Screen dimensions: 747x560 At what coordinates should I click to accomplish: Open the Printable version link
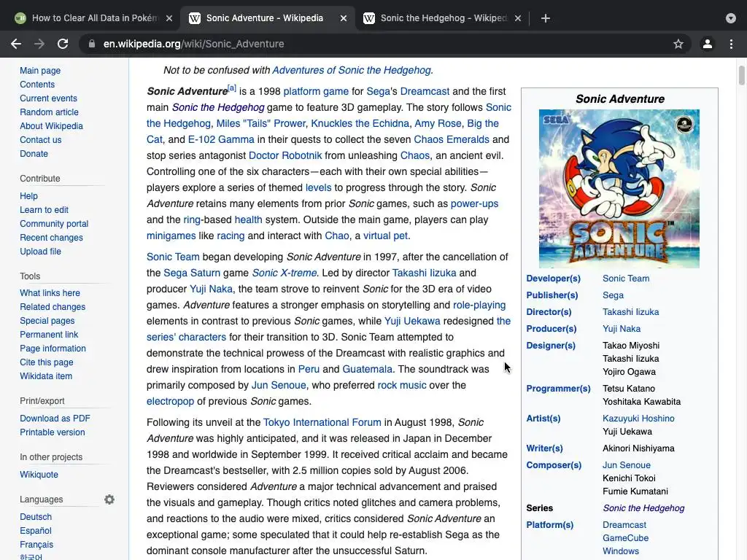click(53, 432)
